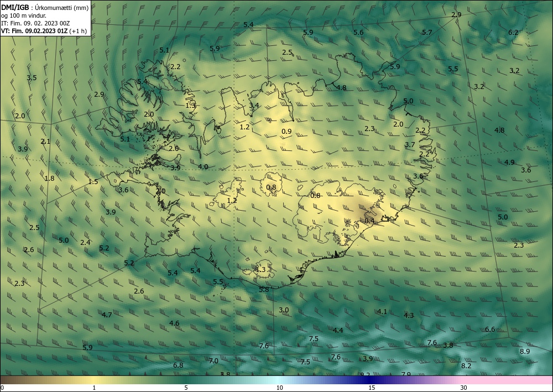The height and width of the screenshot is (392, 553).
Task: Click the color scale label 30
Action: pos(464,388)
